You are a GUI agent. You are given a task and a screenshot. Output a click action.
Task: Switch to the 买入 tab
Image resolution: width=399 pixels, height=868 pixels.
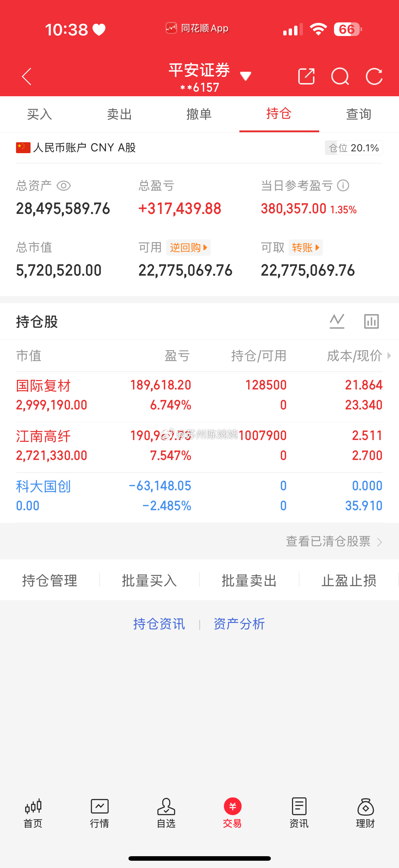coord(40,114)
